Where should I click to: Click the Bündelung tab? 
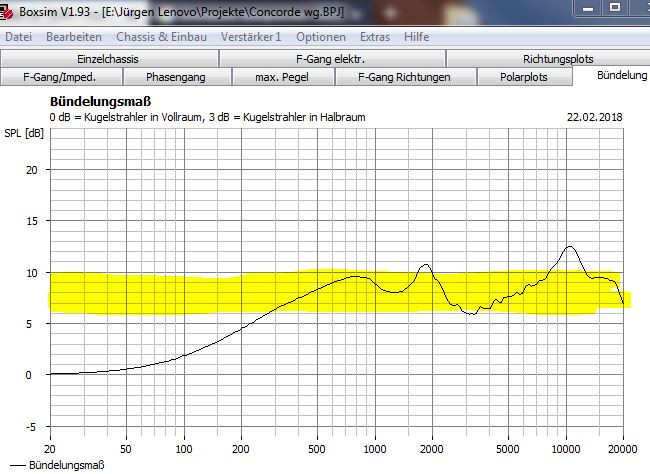tap(621, 76)
